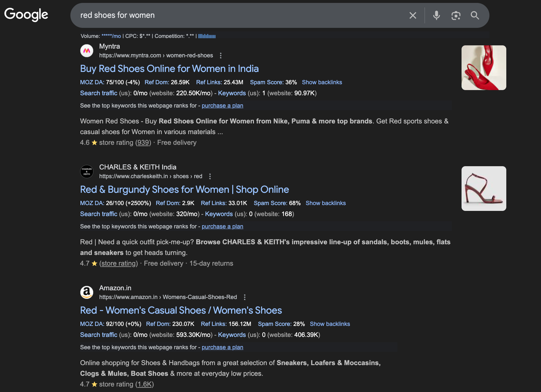Click the 'CHARLES & KEITH India' site name
This screenshot has height=392, width=541.
tap(138, 167)
